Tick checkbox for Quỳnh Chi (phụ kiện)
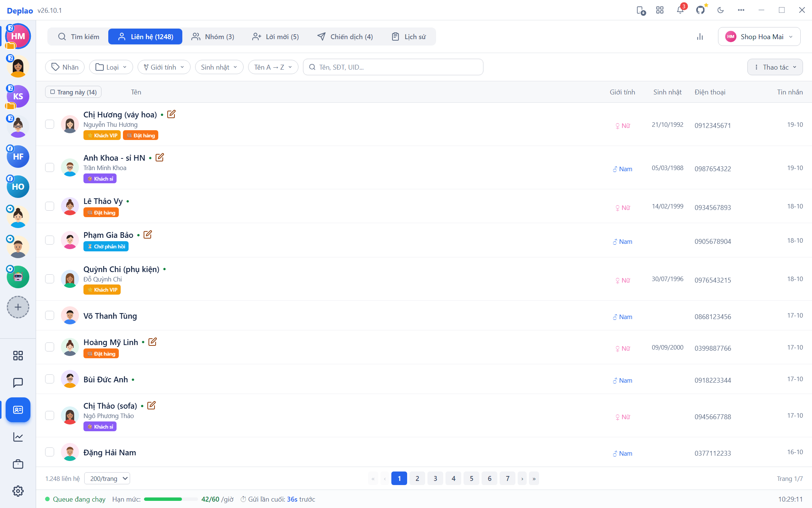 [x=50, y=279]
